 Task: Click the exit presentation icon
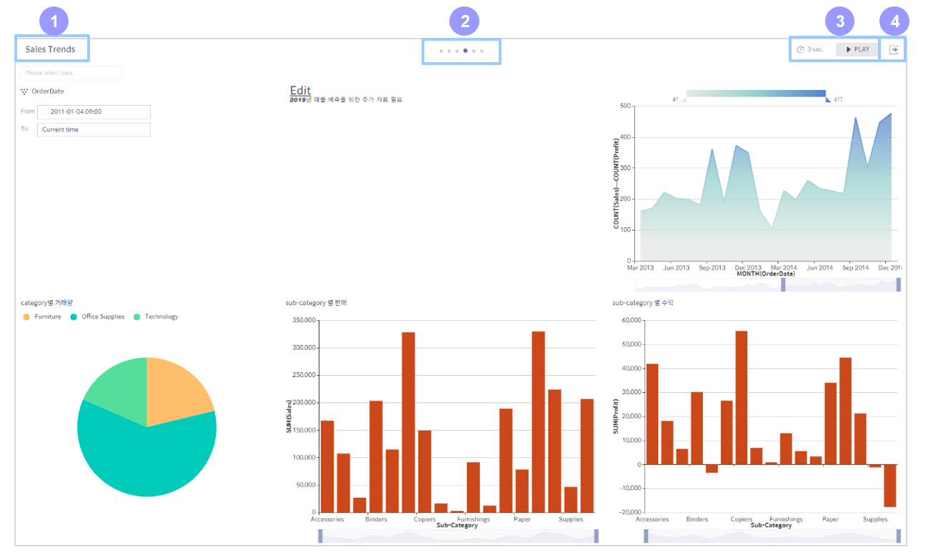pyautogui.click(x=894, y=50)
